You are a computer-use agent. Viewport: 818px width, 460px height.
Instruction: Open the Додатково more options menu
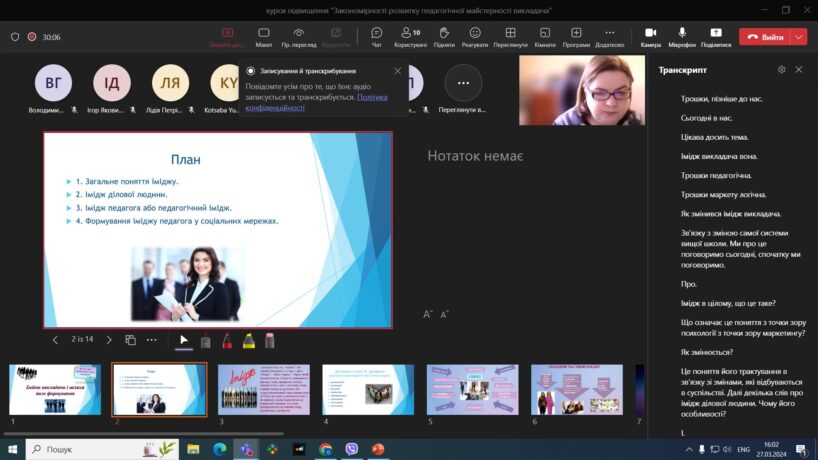click(x=609, y=37)
